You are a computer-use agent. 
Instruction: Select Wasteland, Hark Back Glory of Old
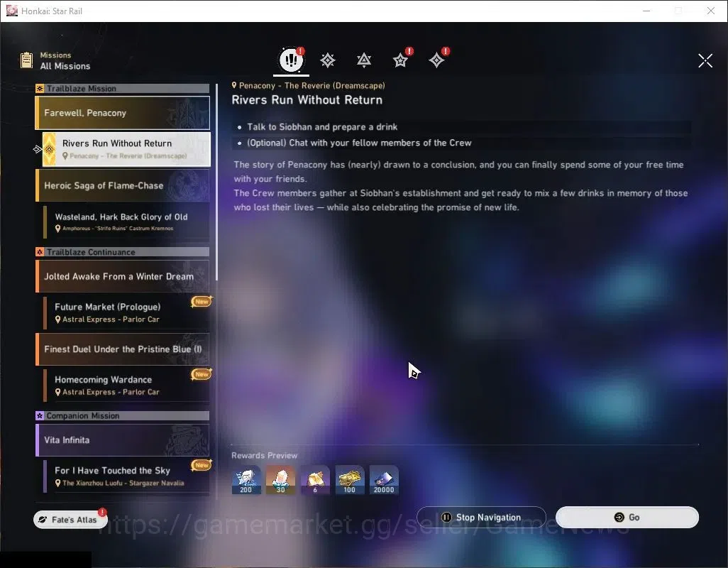coord(126,222)
